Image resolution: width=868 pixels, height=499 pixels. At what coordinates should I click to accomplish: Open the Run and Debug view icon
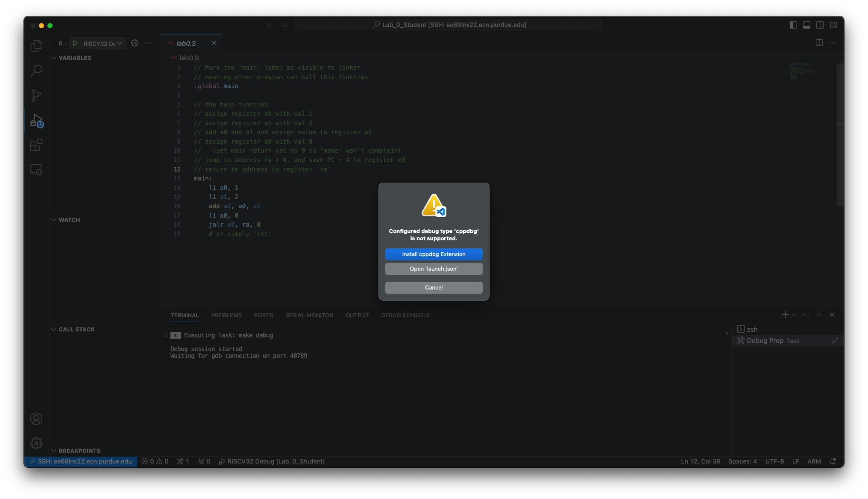pyautogui.click(x=37, y=121)
